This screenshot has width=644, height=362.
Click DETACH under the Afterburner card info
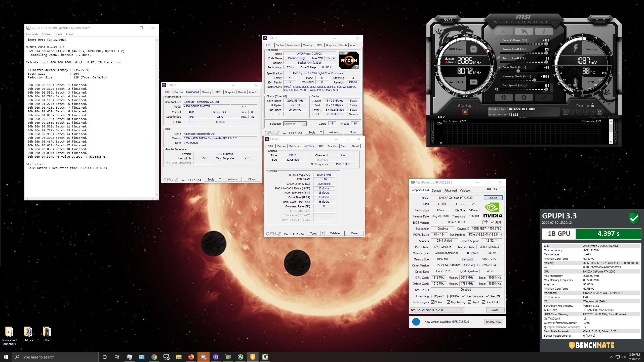coord(523,118)
